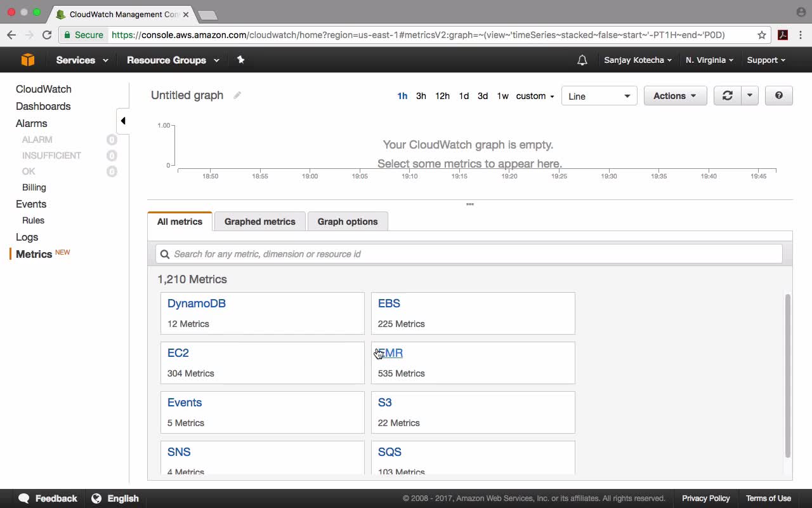Click the pin shortcut icon in AWS navbar
The width and height of the screenshot is (812, 508).
(x=240, y=60)
